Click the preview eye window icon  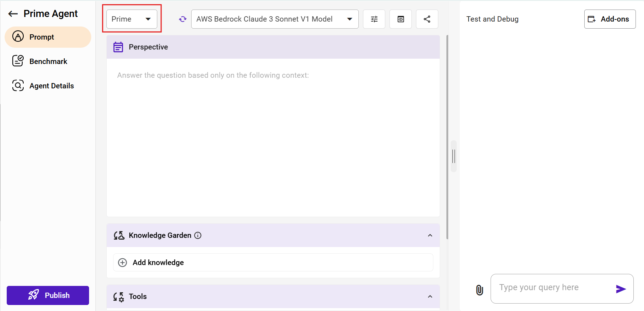tap(400, 19)
